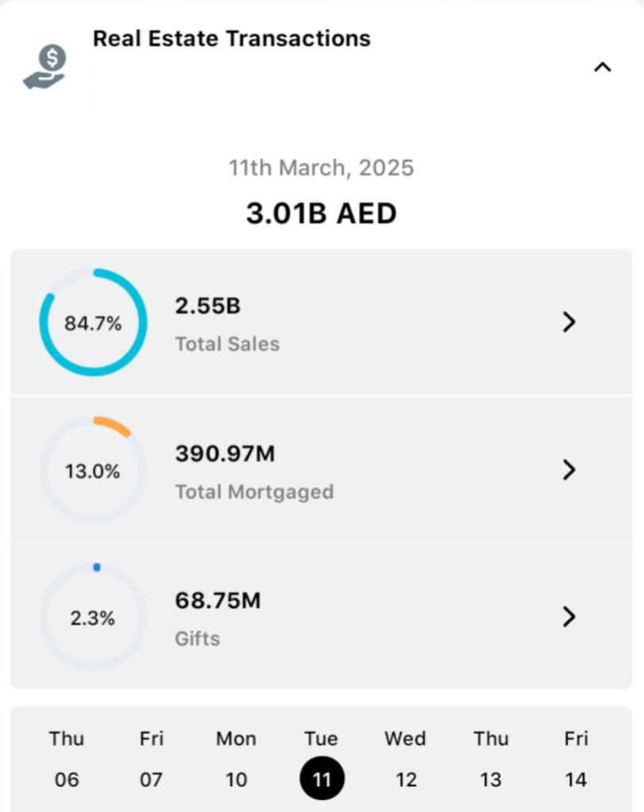Open the 2.55B Total Sales row

click(x=318, y=322)
